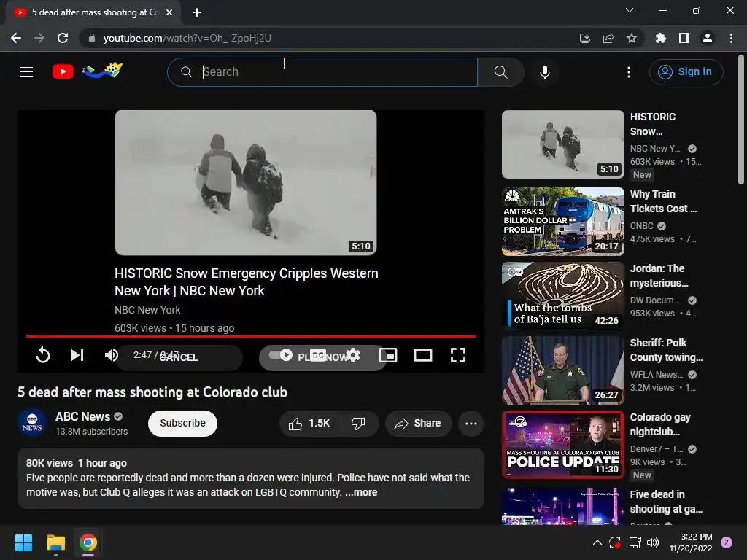Bookmark this tab with star icon
747x560 pixels.
point(632,38)
